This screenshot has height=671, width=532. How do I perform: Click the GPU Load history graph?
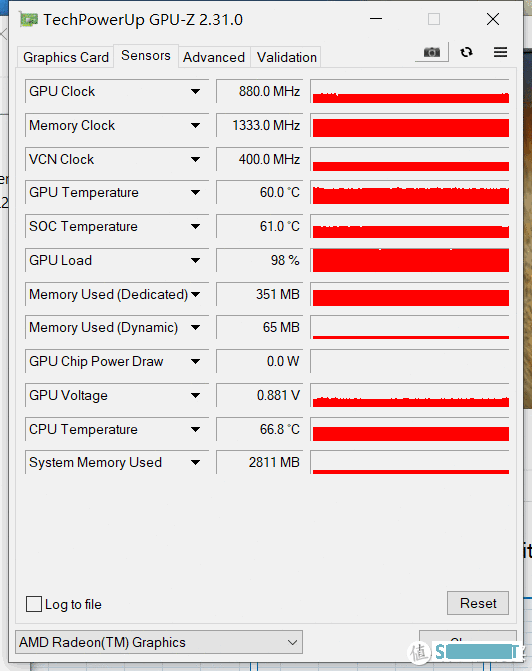[x=410, y=260]
